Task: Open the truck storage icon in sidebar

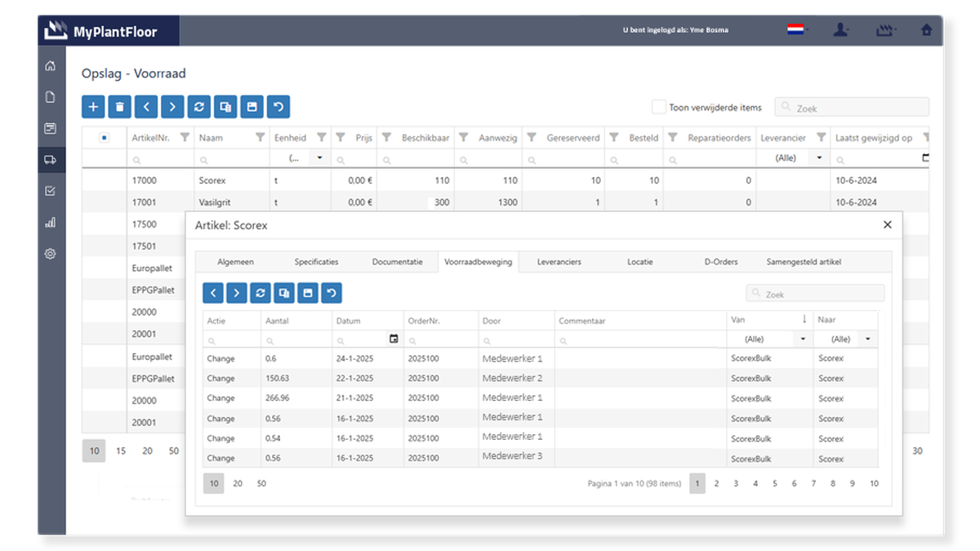Action: coord(51,160)
